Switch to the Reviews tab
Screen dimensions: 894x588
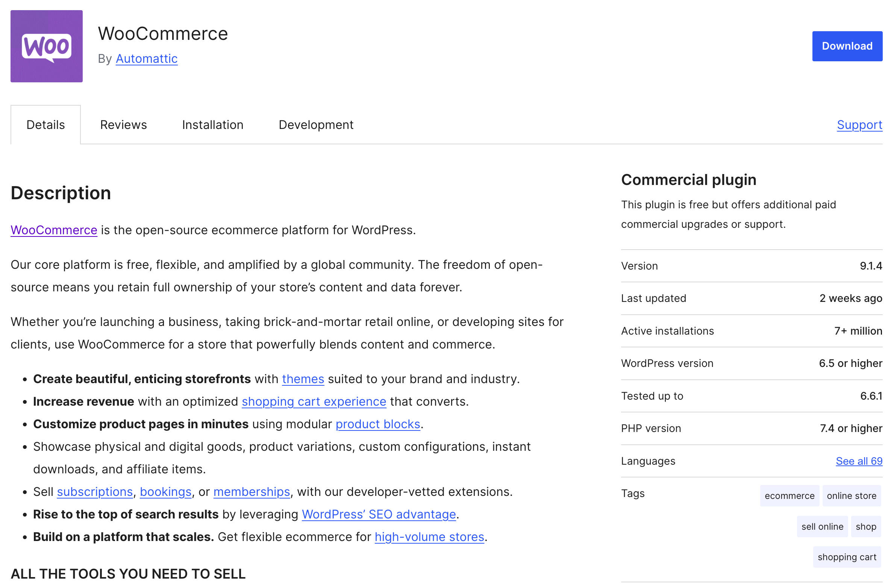point(123,124)
